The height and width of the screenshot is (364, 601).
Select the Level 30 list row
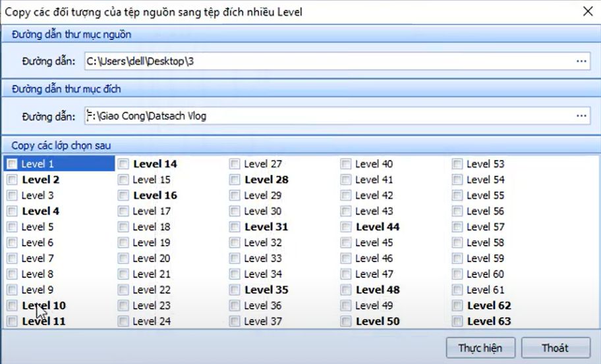(x=282, y=211)
